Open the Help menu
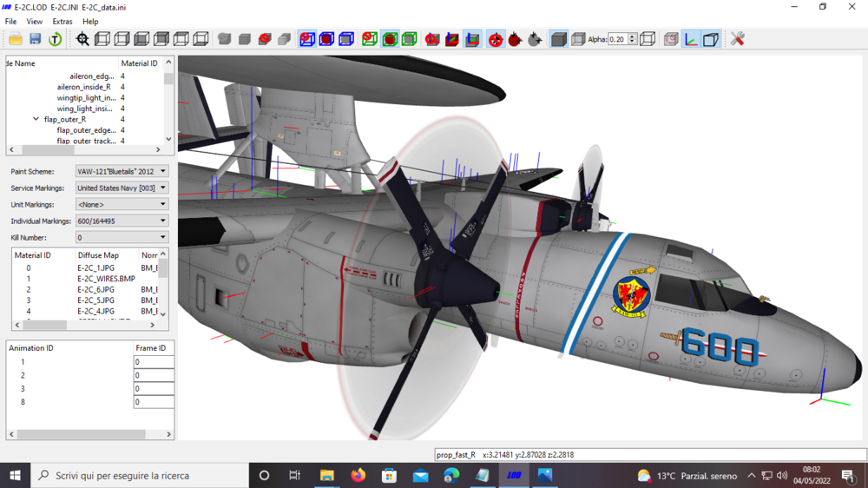This screenshot has width=868, height=488. tap(90, 21)
